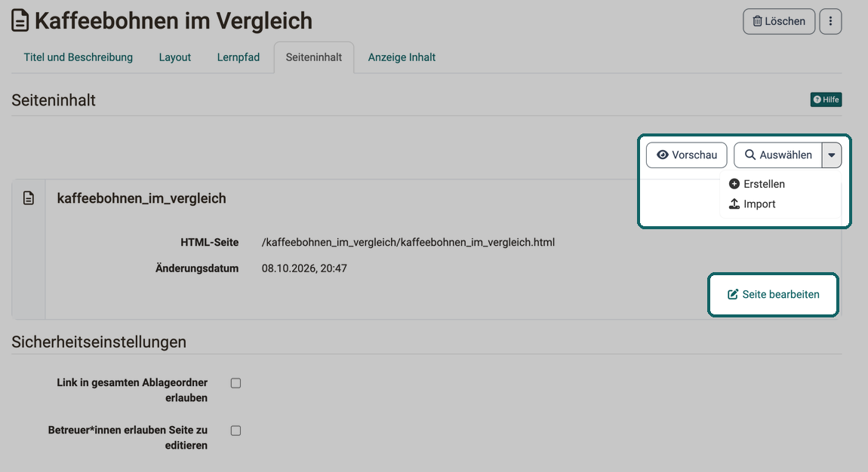The image size is (868, 472).
Task: Click the Vorschau preview button
Action: (x=686, y=155)
